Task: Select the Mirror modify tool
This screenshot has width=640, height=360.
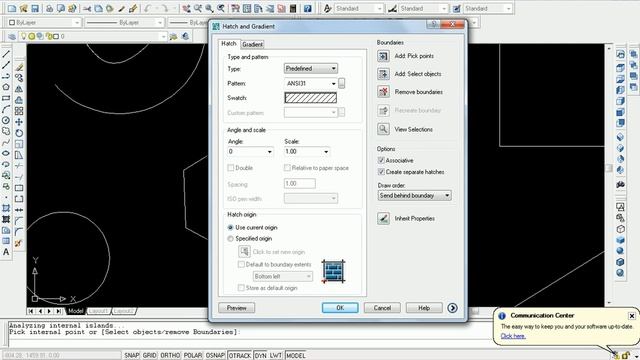Action: [19, 89]
